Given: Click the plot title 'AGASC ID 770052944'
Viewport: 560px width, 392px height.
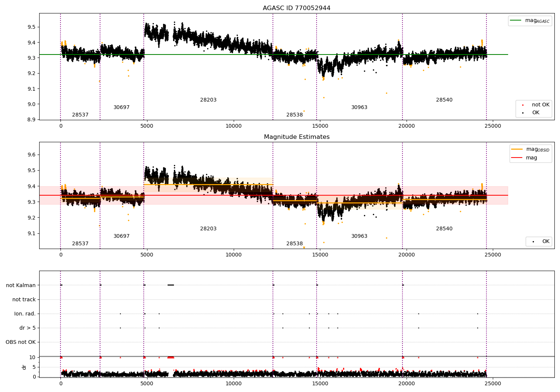Looking at the screenshot, I should (x=296, y=8).
